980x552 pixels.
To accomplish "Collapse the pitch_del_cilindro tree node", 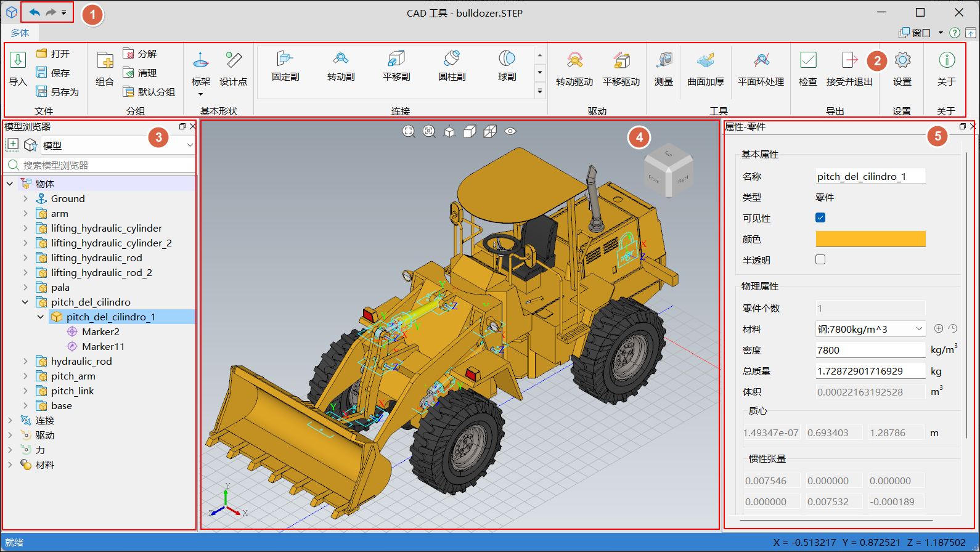I will [25, 302].
